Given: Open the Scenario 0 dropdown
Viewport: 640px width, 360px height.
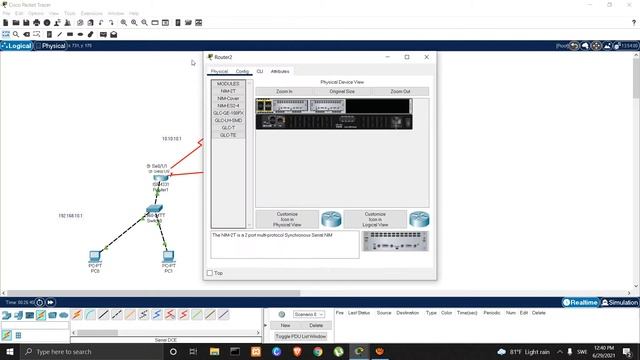Looking at the screenshot, I should pyautogui.click(x=309, y=314).
